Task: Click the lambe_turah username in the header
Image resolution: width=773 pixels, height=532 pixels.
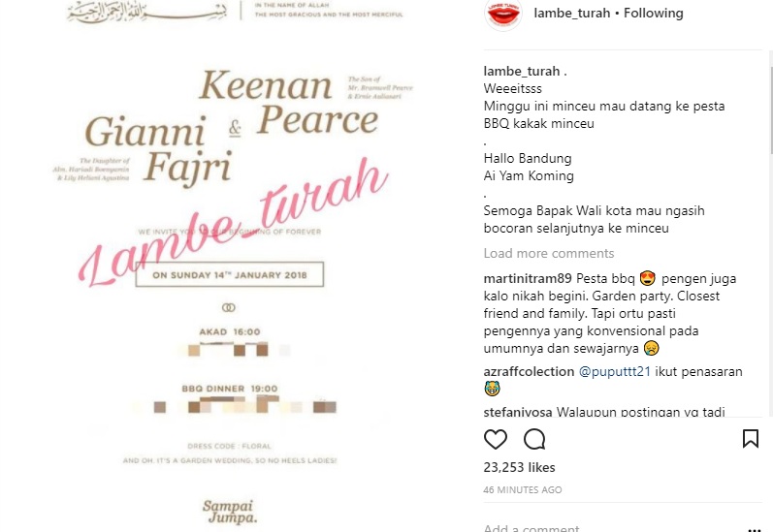Action: pos(572,13)
